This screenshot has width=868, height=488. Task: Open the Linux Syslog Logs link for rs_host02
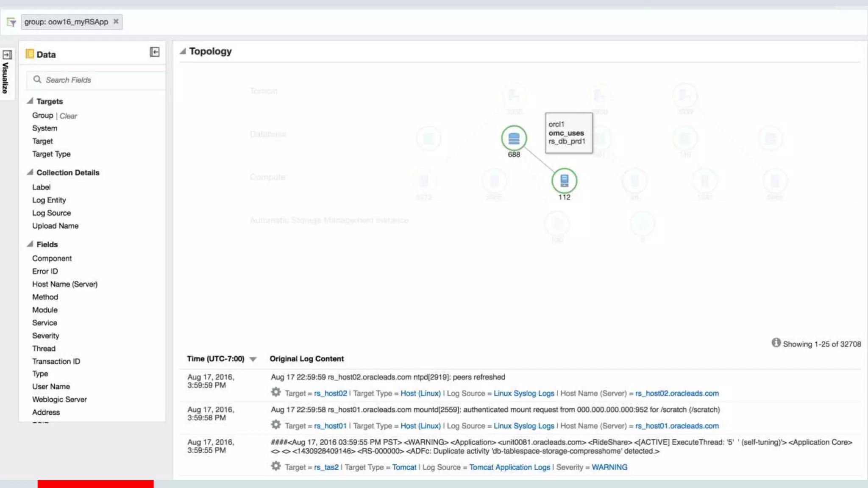click(x=523, y=394)
